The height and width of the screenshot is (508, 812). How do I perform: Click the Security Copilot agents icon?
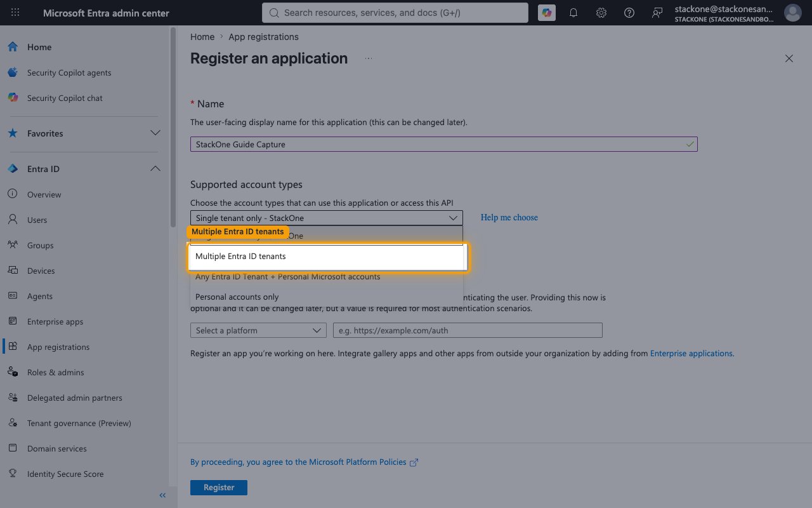pos(13,72)
